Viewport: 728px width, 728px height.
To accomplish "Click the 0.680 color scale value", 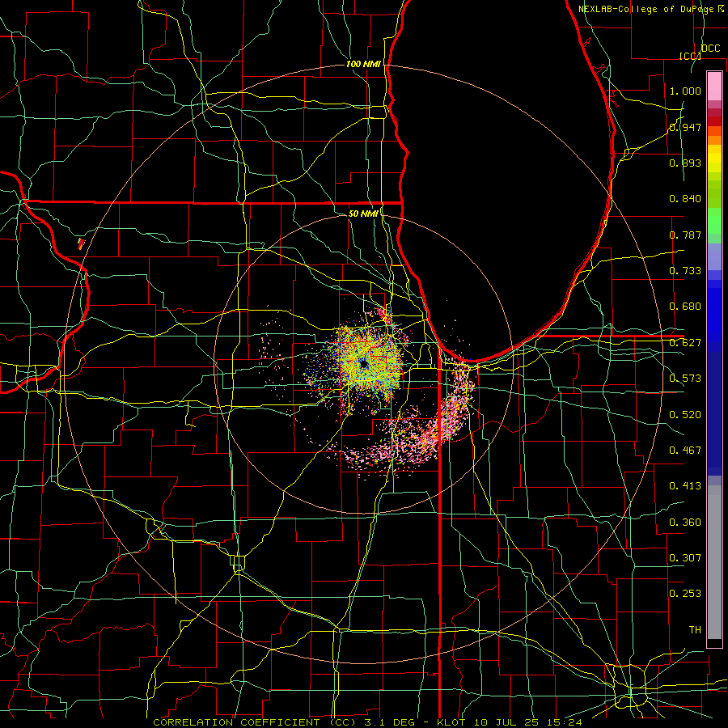I will pos(685,307).
